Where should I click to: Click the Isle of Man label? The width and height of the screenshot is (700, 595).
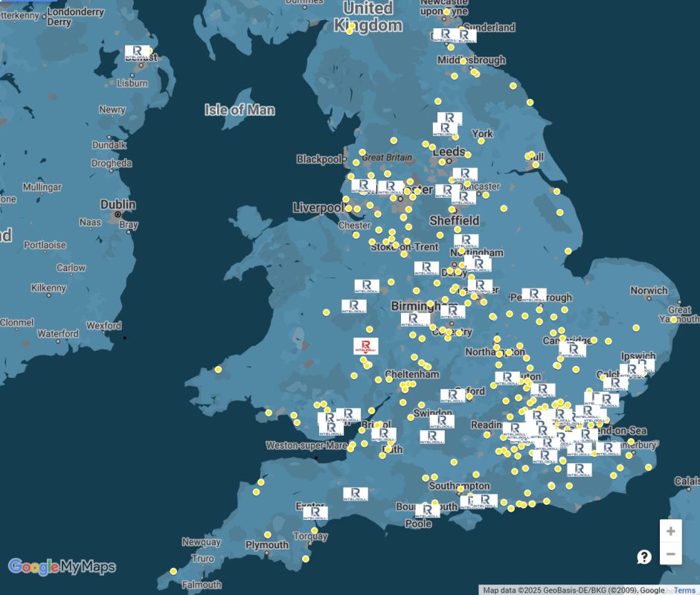[240, 110]
